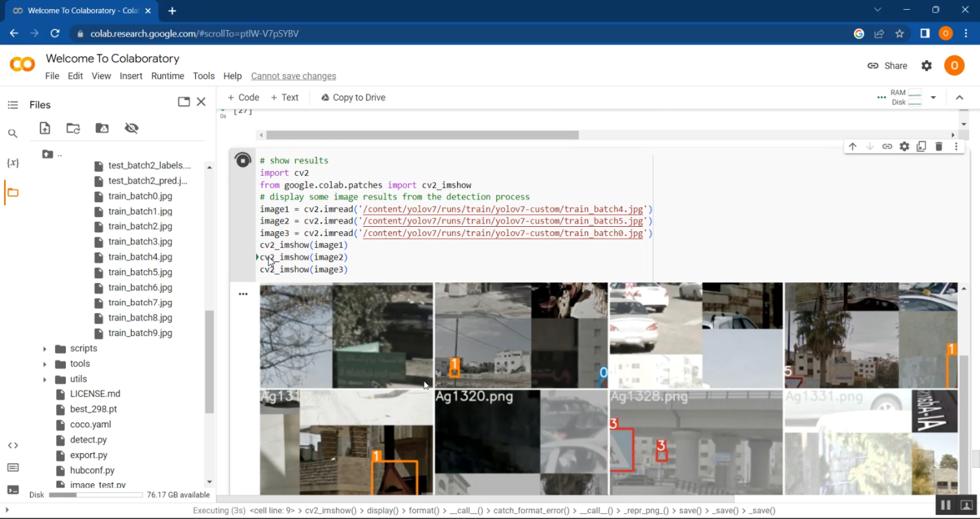980x519 pixels.
Task: Expand the scripts folder
Action: [x=44, y=348]
